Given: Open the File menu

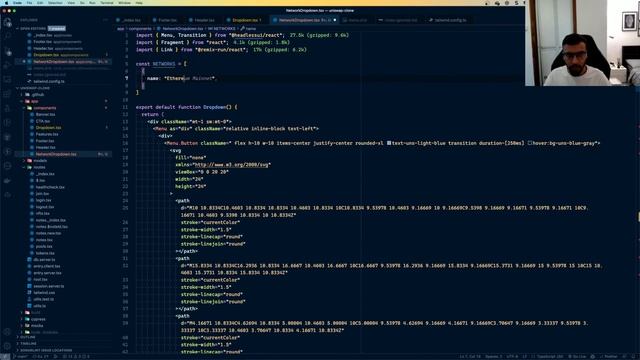Looking at the screenshot, I should point(29,2).
